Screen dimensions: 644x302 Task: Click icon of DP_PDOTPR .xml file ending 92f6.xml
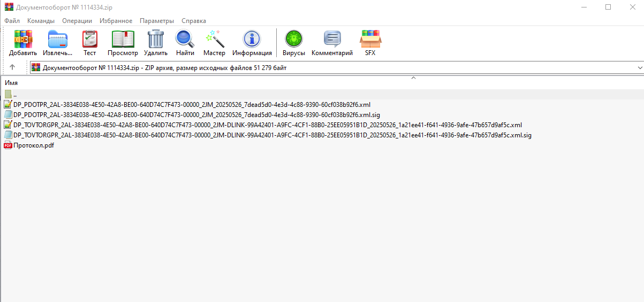[8, 105]
